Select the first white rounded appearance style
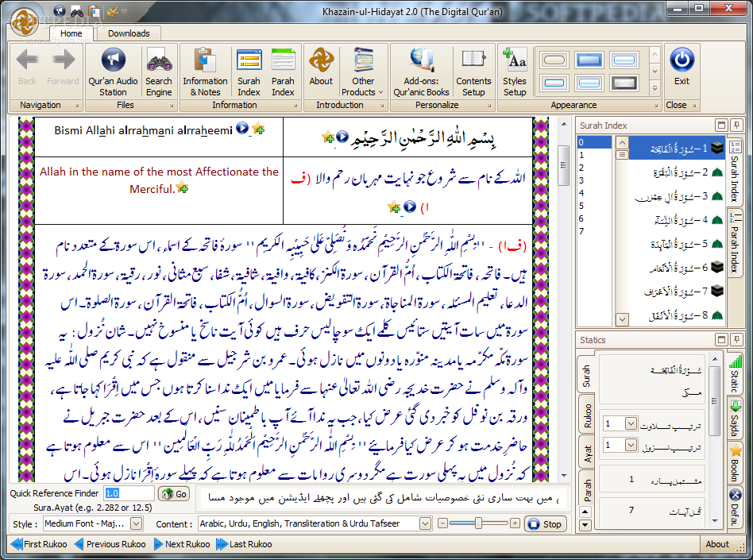 pos(554,60)
